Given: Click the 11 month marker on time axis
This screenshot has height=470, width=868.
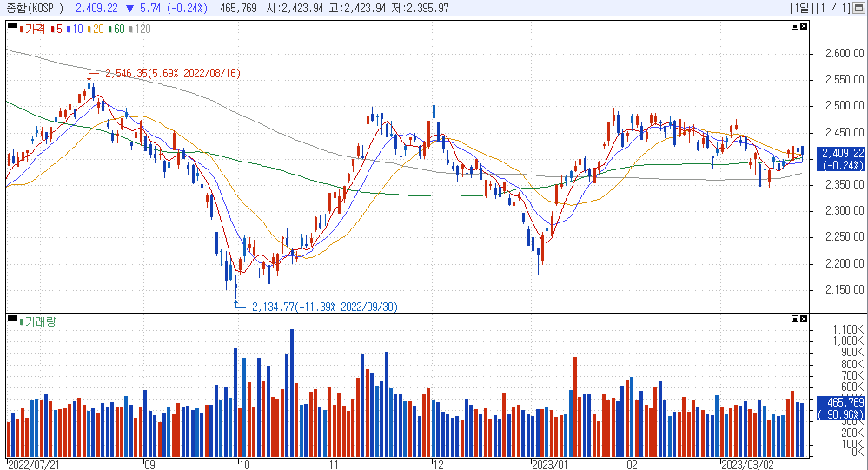Looking at the screenshot, I should [x=333, y=465].
